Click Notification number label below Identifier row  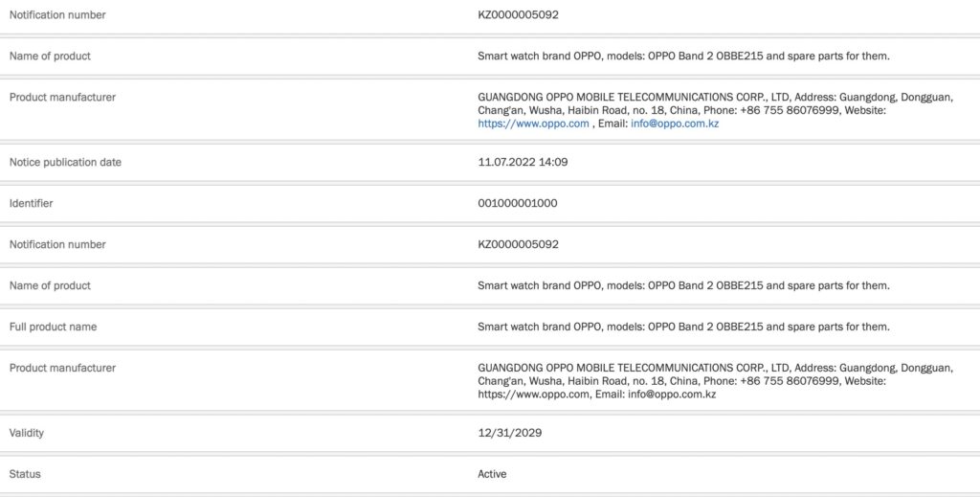click(57, 244)
